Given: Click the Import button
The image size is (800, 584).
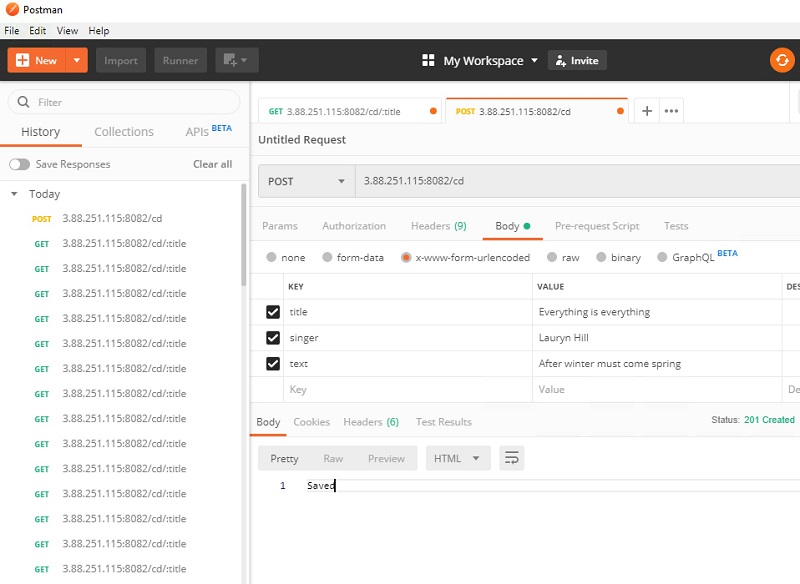Looking at the screenshot, I should pos(121,60).
